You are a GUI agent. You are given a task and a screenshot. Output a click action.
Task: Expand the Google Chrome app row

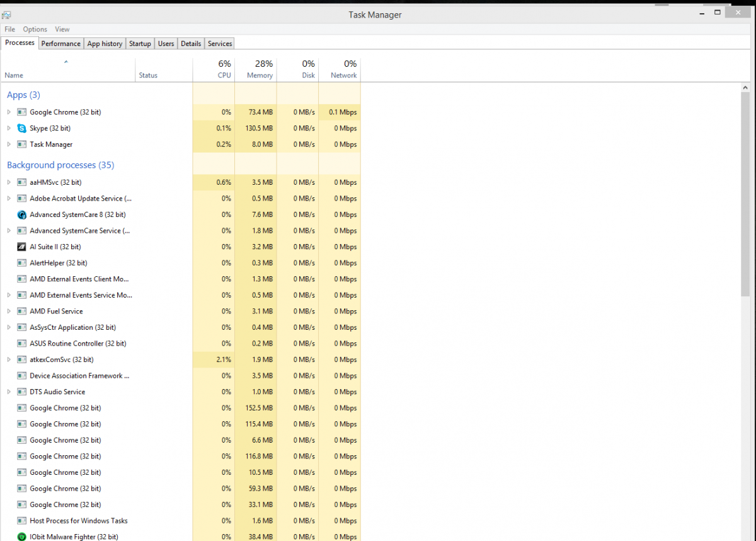[9, 112]
